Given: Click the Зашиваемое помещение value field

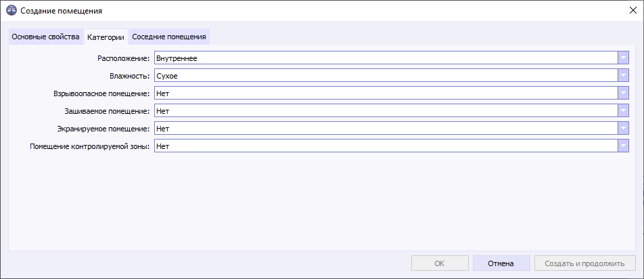Looking at the screenshot, I should pyautogui.click(x=386, y=110).
